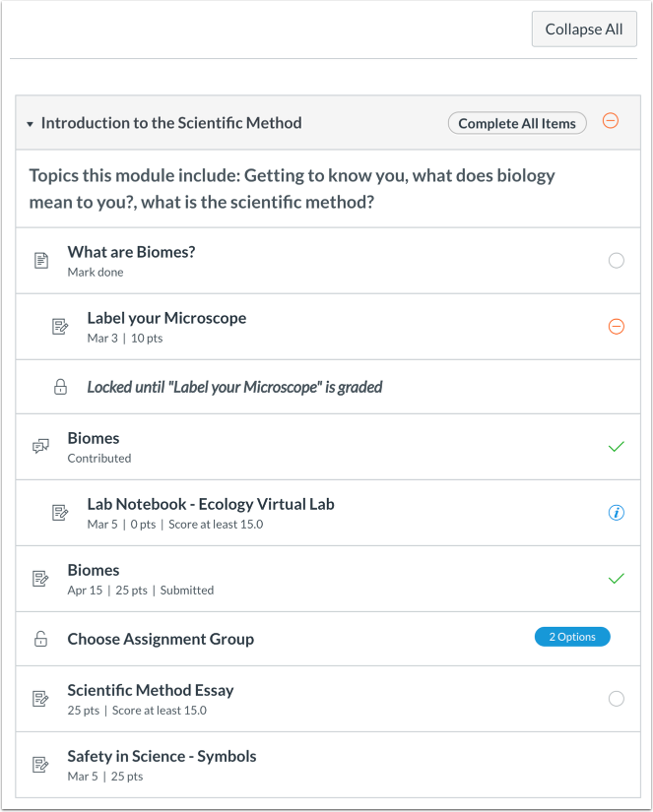
Task: Select the Choose Assignment Group item title
Action: (160, 638)
